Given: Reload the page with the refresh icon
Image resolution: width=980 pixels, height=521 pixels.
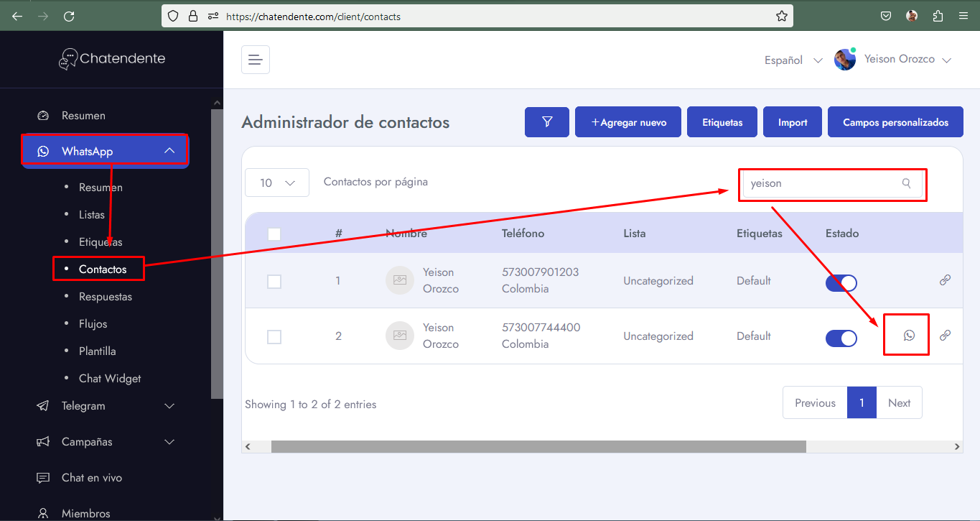Looking at the screenshot, I should point(69,16).
